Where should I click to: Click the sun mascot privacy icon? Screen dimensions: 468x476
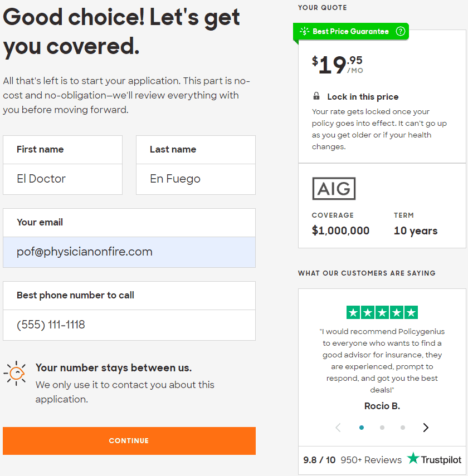pos(15,372)
